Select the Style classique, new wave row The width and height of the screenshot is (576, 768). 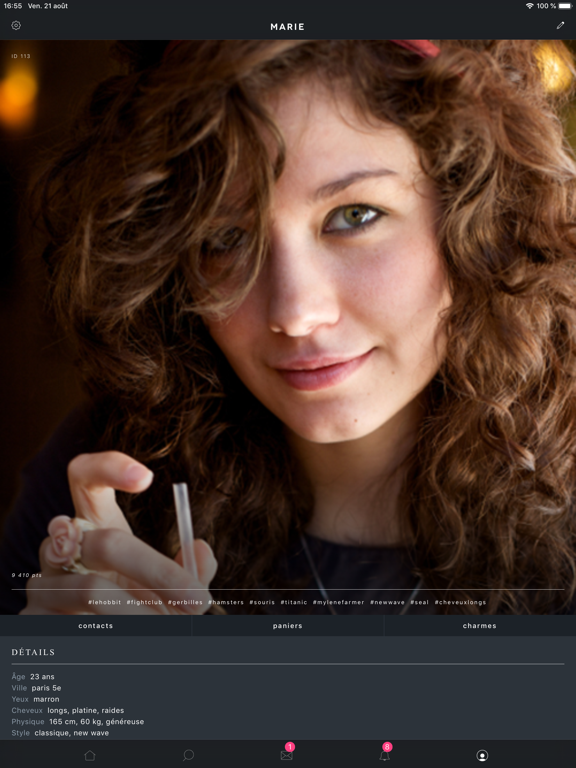pos(60,733)
